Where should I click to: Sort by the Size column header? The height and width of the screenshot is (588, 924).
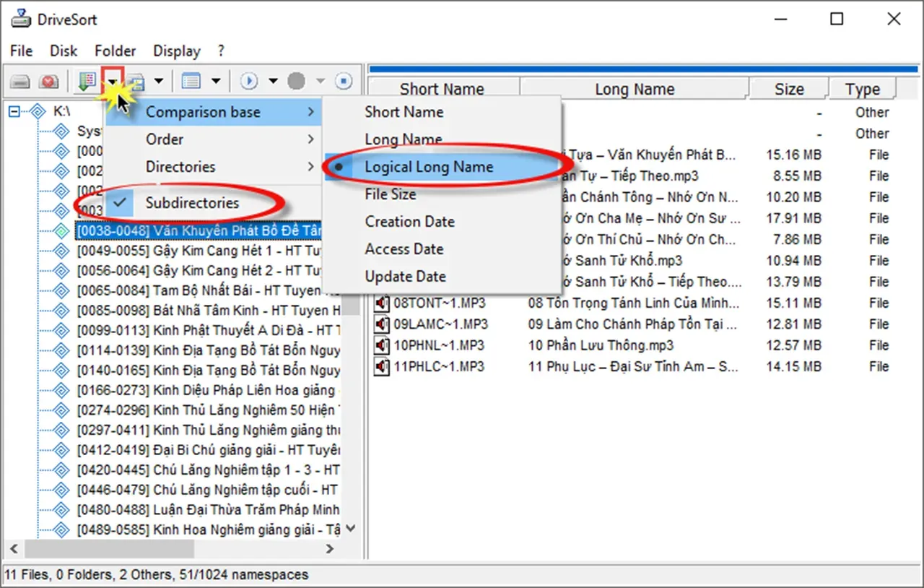tap(789, 89)
